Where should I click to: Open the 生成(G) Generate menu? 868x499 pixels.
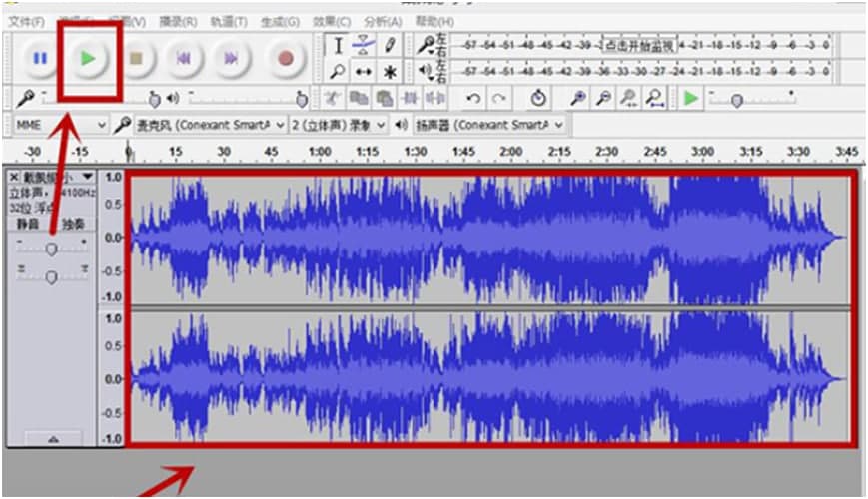[x=280, y=22]
